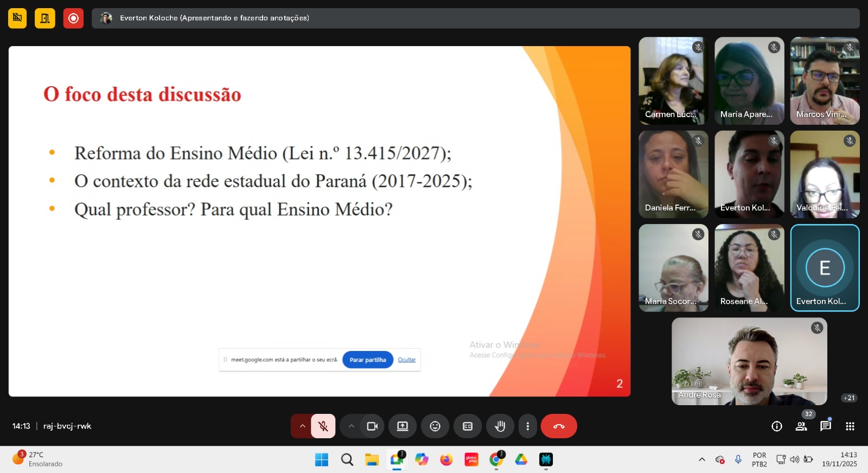Toggle closed captions

pos(468,426)
